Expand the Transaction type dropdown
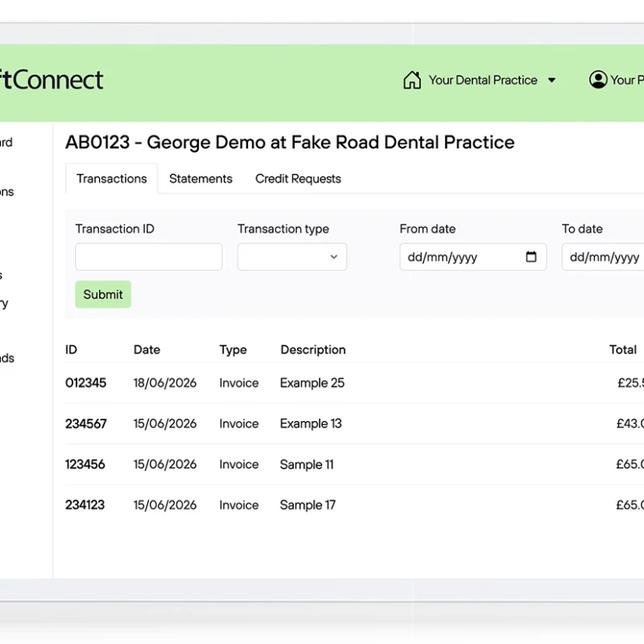644x644 pixels. pos(292,257)
